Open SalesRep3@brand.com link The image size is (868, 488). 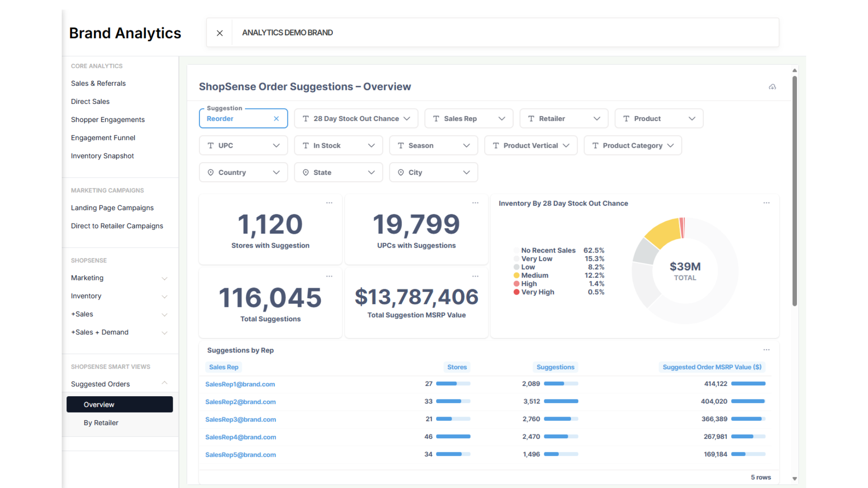click(241, 419)
